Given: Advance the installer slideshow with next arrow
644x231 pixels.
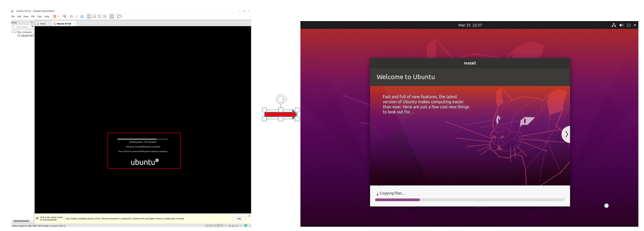Looking at the screenshot, I should (x=566, y=134).
